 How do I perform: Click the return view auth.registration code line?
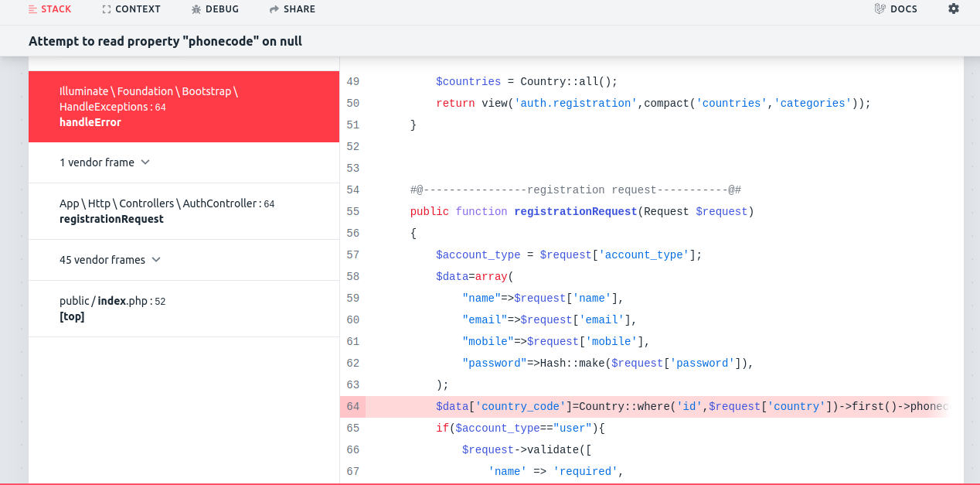click(653, 104)
